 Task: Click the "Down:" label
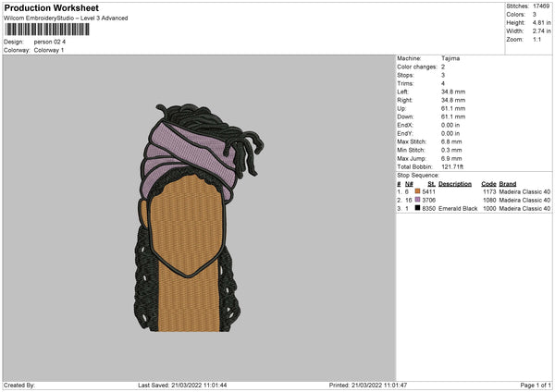pyautogui.click(x=405, y=116)
